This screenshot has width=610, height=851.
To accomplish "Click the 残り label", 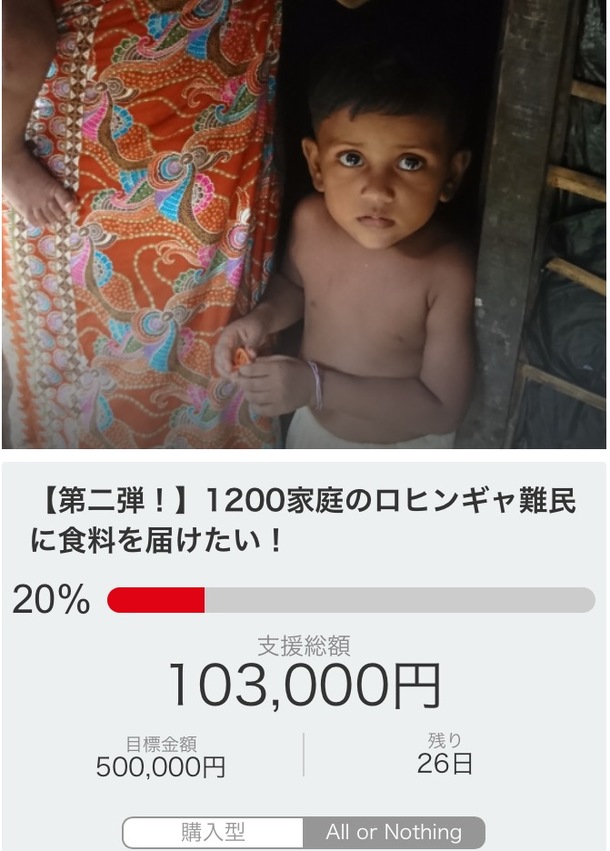I will 445,741.
